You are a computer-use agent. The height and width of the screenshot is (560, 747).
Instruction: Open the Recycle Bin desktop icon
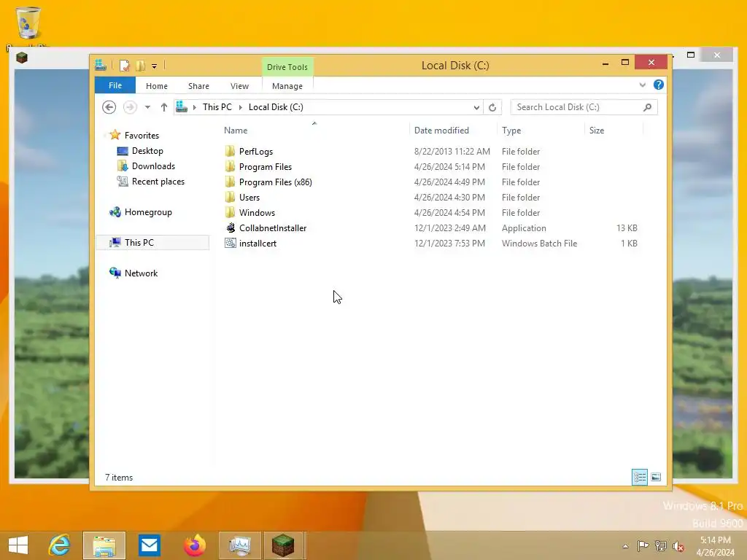pyautogui.click(x=28, y=23)
